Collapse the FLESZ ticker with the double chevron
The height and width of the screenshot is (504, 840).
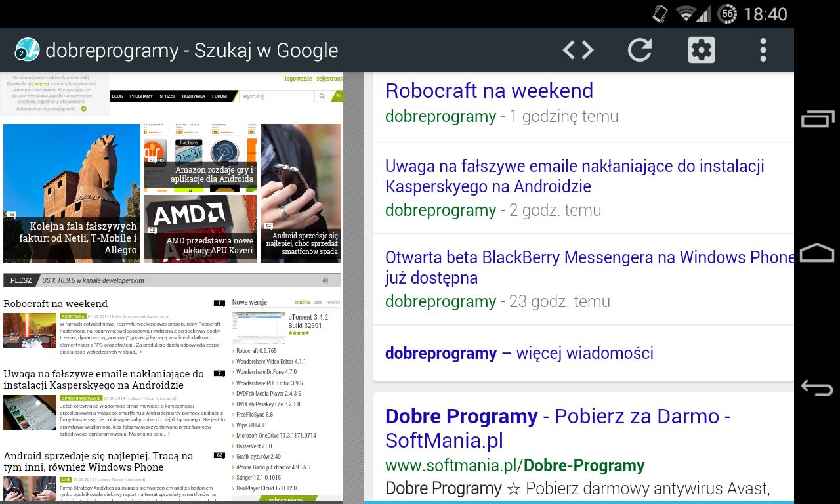coord(325,280)
